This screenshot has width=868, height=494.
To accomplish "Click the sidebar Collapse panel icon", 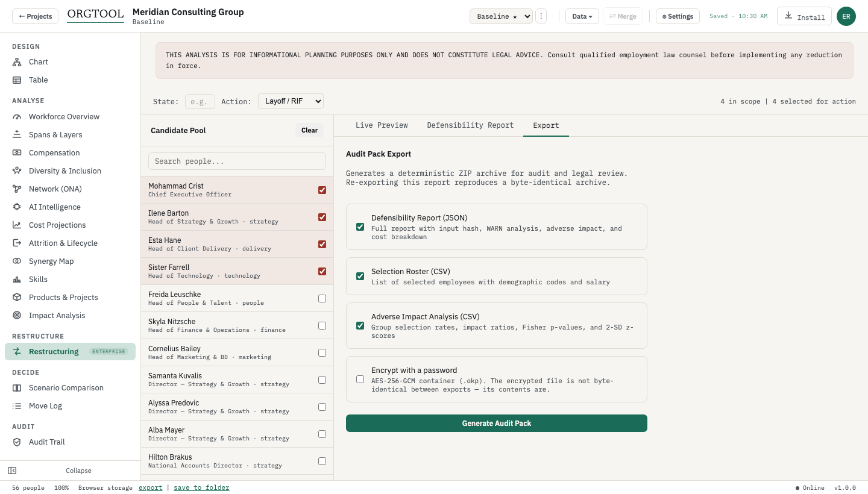I will click(x=12, y=471).
